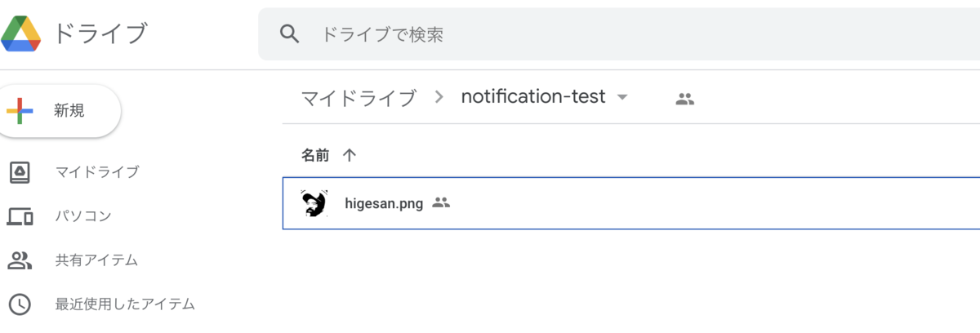Click the Recent clock icon
This screenshot has width=980, height=333.
click(20, 304)
